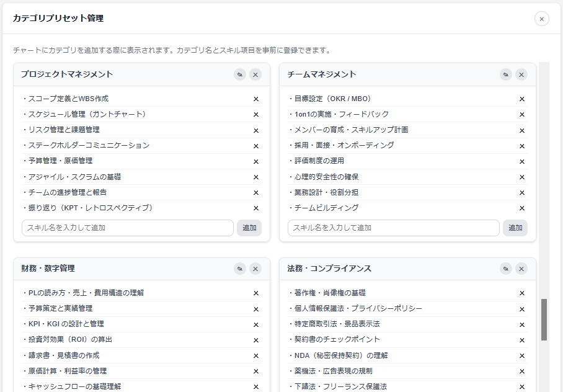Remove the スコープ定義とWBS作成 skill item

click(x=256, y=99)
